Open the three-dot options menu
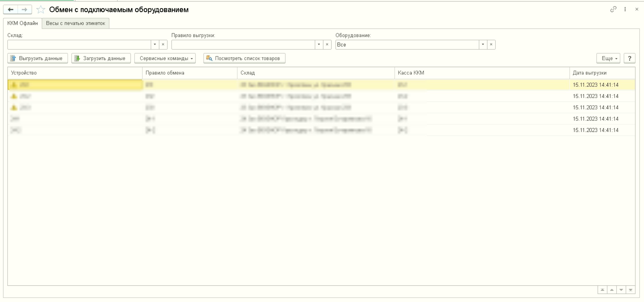 point(625,9)
